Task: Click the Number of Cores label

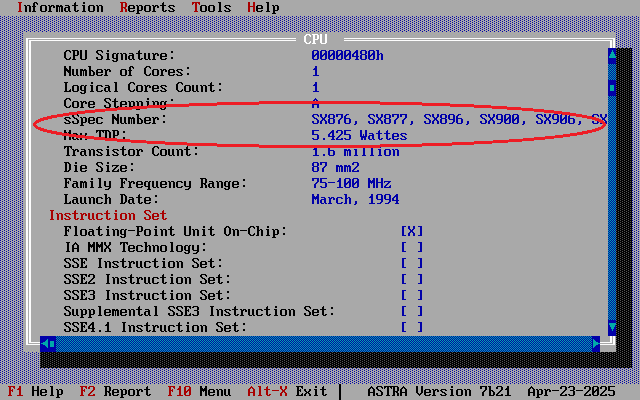Action: (127, 71)
